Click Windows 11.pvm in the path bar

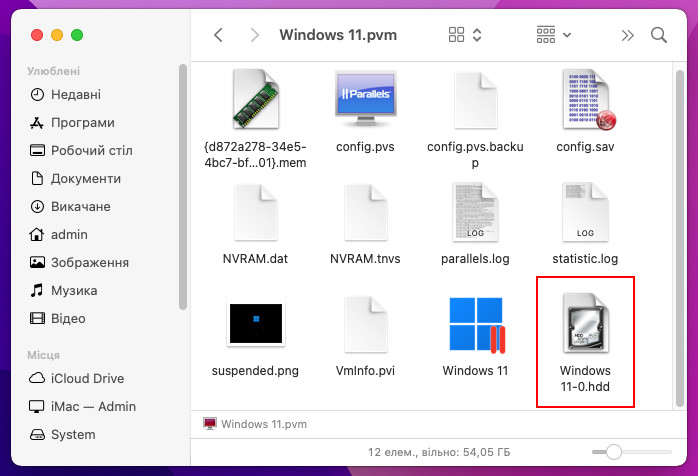tap(255, 424)
